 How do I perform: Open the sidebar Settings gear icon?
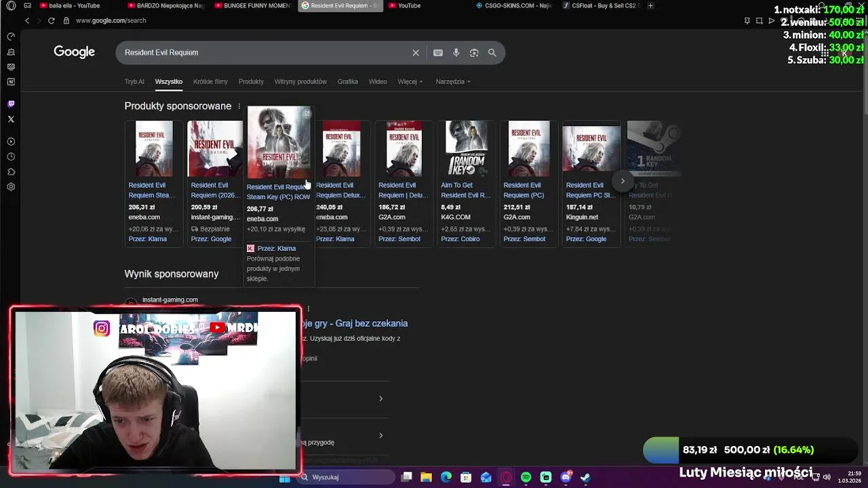pyautogui.click(x=11, y=187)
